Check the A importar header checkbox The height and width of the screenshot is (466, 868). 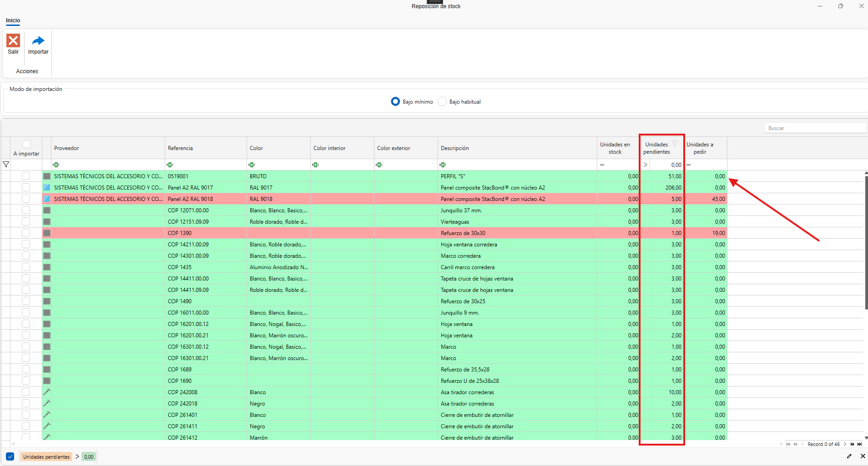[x=26, y=144]
